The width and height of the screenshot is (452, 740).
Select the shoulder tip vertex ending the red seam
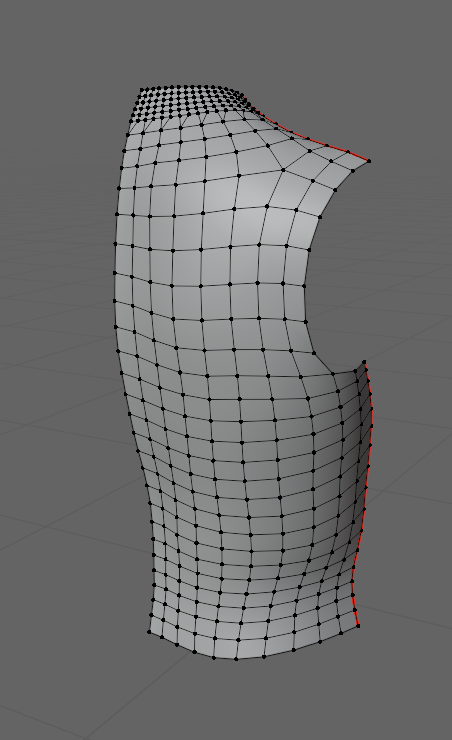pyautogui.click(x=369, y=161)
